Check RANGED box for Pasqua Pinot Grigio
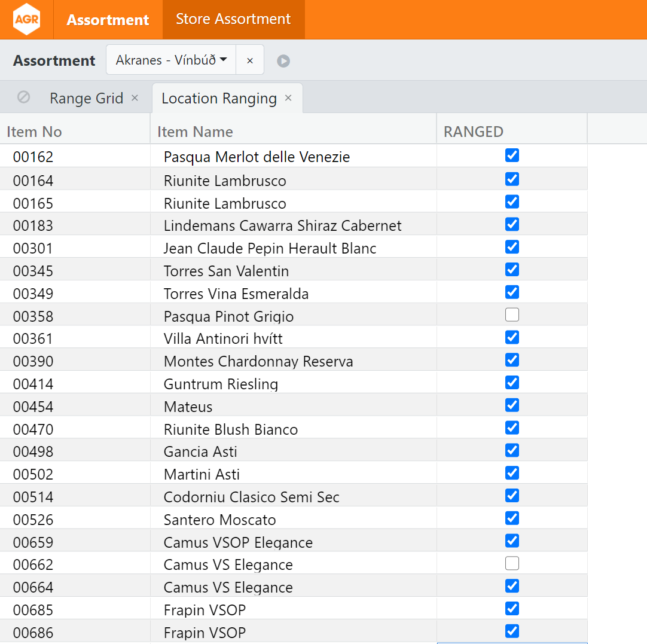The image size is (647, 644). click(x=512, y=315)
